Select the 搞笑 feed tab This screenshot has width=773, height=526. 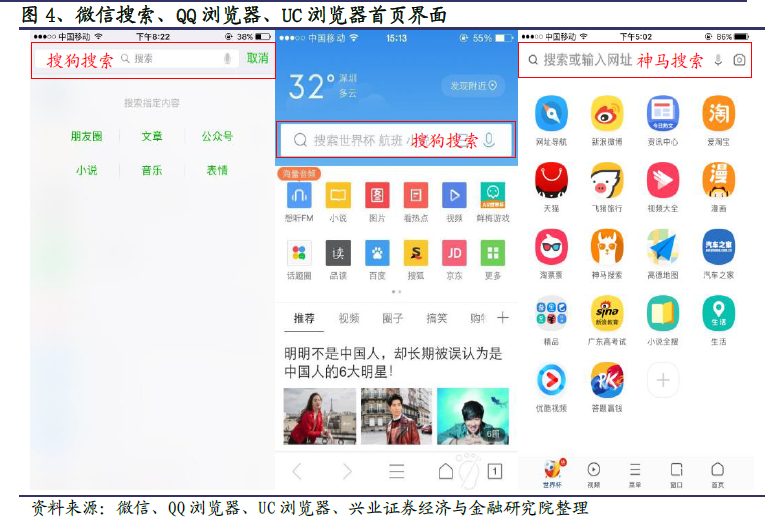[x=437, y=318]
